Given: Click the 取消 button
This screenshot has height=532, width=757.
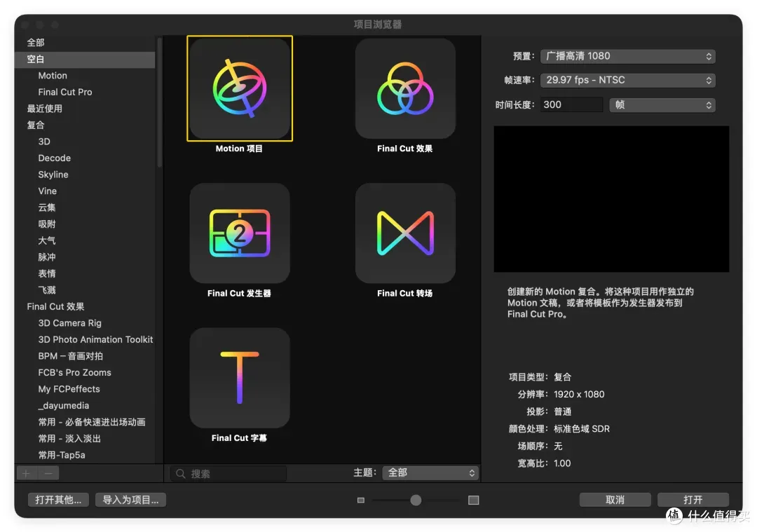Looking at the screenshot, I should 615,500.
